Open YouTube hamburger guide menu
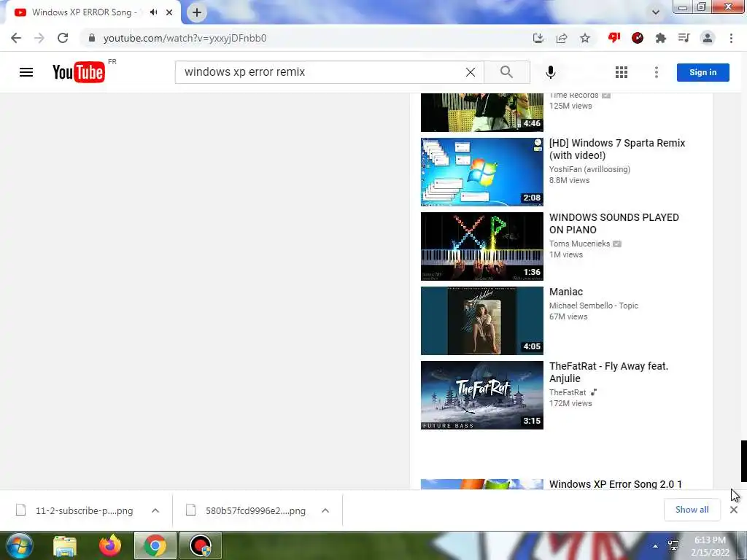Screen dimensions: 747x560 point(26,72)
